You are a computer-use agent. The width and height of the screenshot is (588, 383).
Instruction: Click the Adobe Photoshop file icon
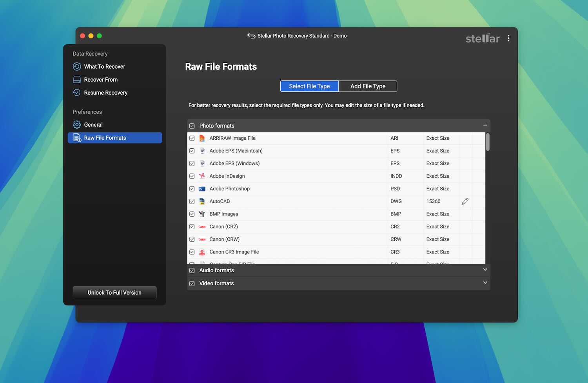[202, 189]
